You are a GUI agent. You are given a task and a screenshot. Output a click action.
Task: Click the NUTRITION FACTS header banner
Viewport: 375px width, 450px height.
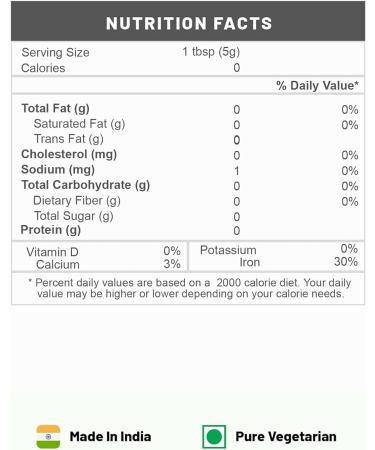(188, 21)
